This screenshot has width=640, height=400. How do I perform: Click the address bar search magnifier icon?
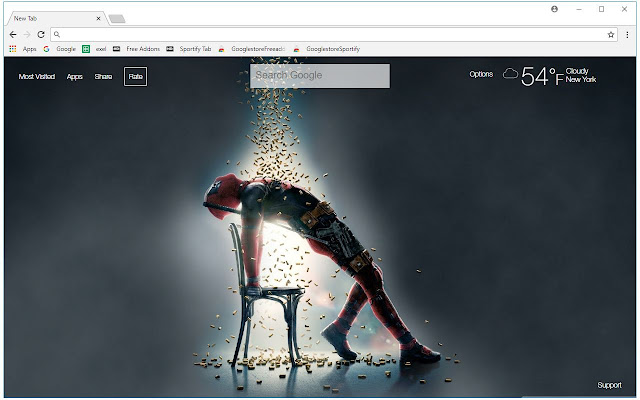[x=57, y=35]
